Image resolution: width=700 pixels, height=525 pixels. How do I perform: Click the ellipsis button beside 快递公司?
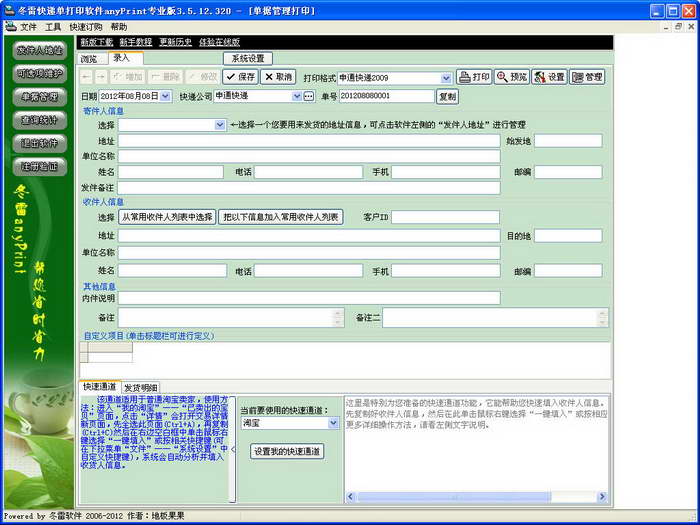309,96
